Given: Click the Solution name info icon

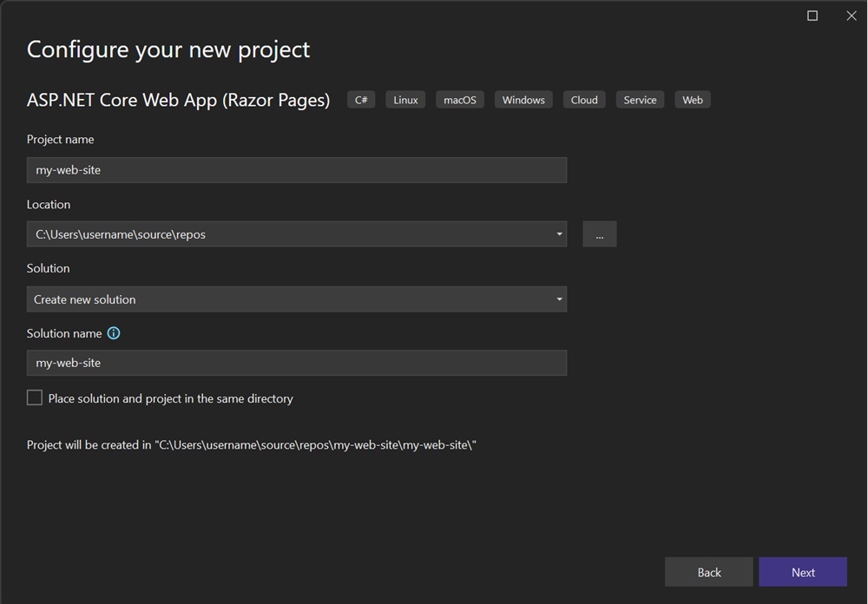Looking at the screenshot, I should click(114, 333).
